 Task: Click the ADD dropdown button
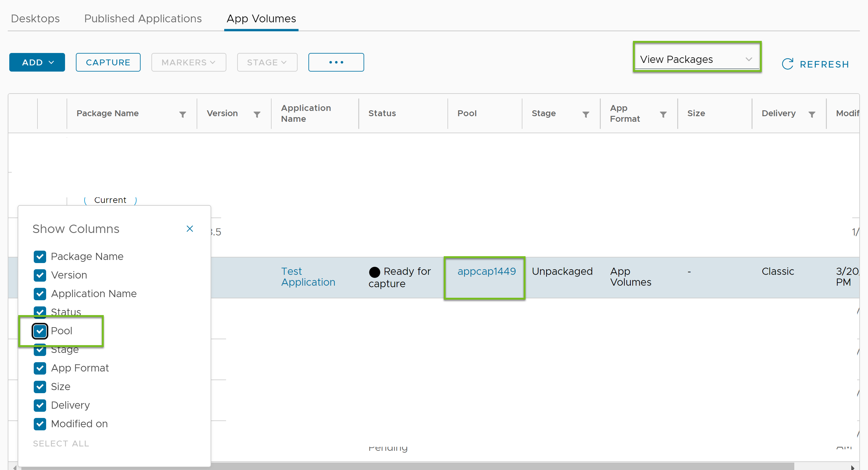click(x=37, y=62)
